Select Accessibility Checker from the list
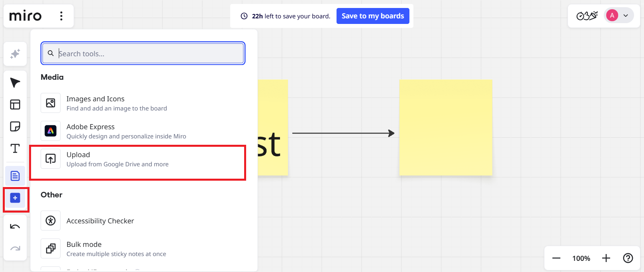This screenshot has width=644, height=272. (x=100, y=221)
